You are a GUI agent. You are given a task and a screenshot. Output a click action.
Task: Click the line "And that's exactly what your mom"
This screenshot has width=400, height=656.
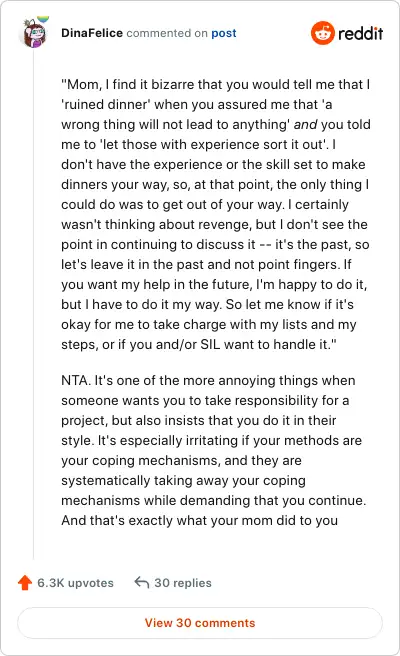tap(199, 520)
